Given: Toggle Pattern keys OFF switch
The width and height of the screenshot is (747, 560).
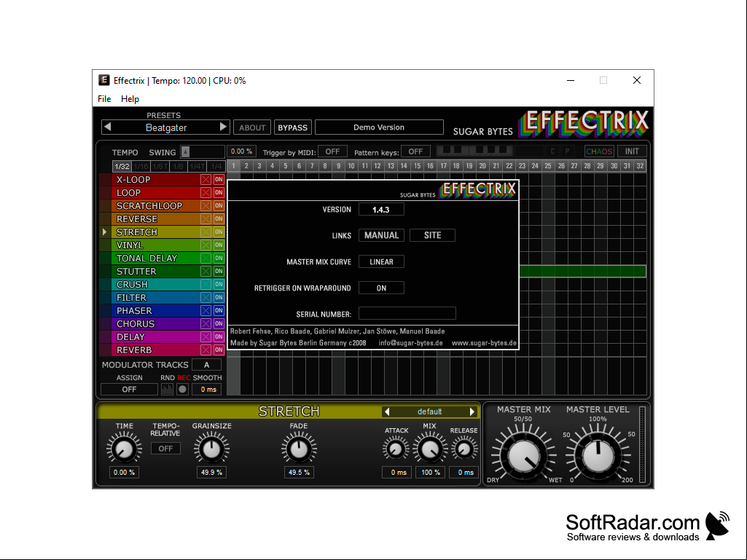Looking at the screenshot, I should click(415, 151).
